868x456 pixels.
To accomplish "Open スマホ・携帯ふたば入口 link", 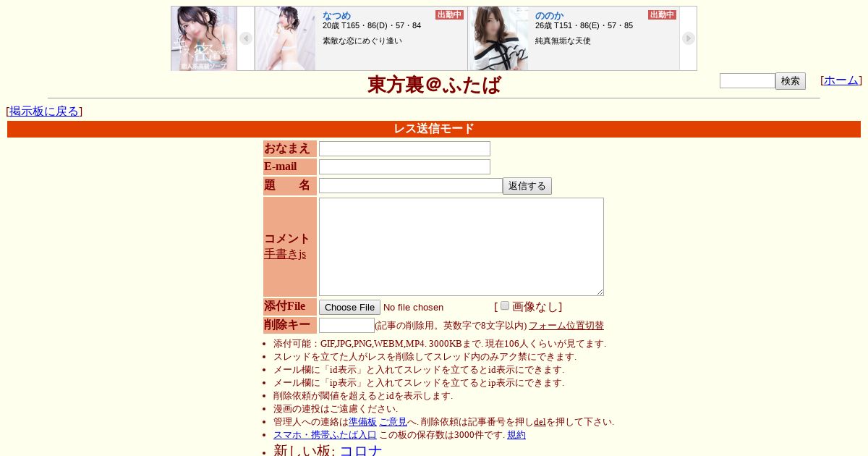I will tap(325, 435).
